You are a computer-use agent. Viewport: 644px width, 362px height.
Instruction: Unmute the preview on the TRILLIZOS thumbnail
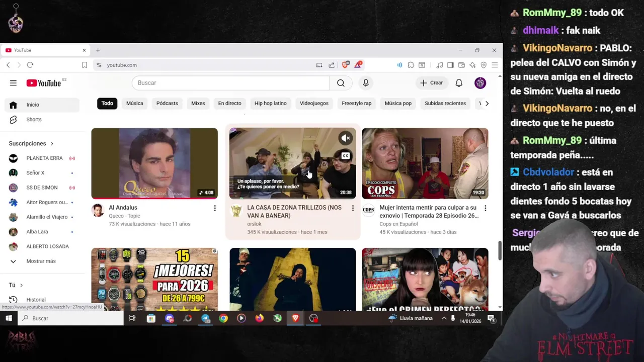pos(346,138)
